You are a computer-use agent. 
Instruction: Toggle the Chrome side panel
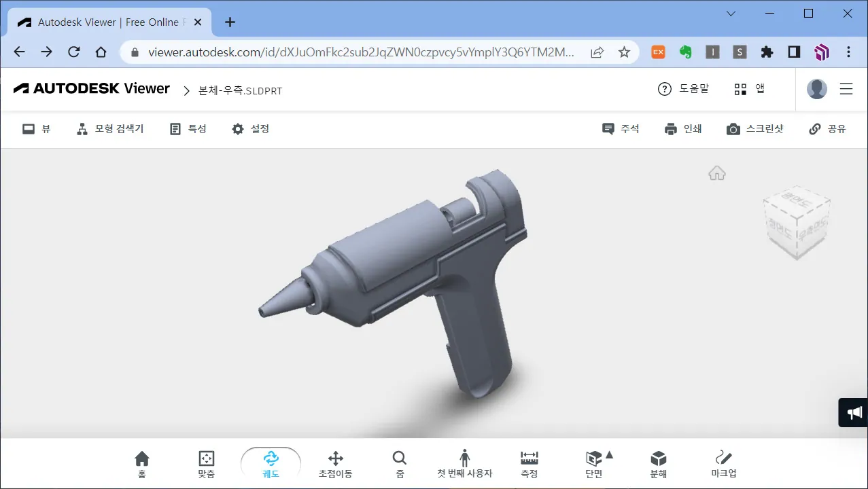[794, 52]
